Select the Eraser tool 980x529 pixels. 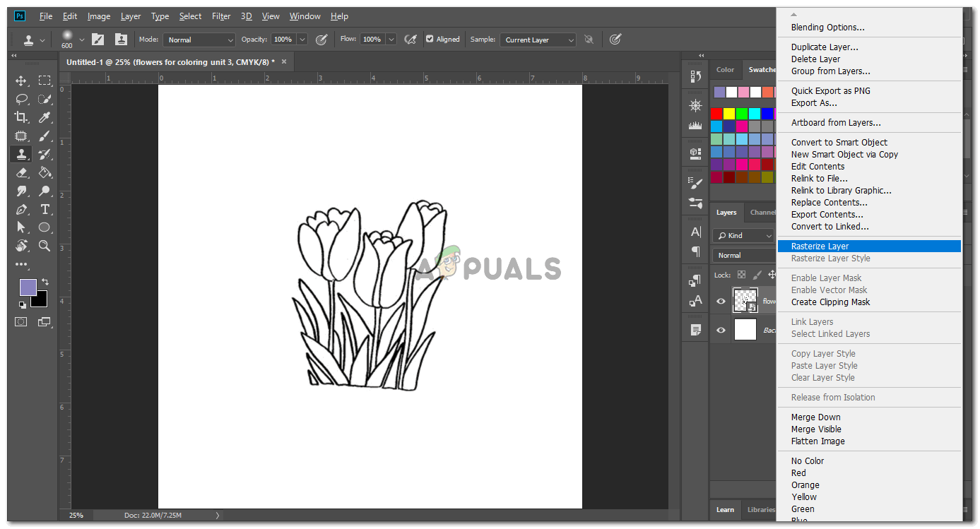21,172
